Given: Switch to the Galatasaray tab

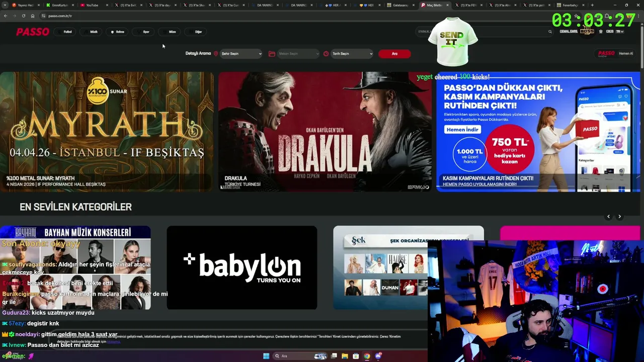Looking at the screenshot, I should [x=400, y=5].
